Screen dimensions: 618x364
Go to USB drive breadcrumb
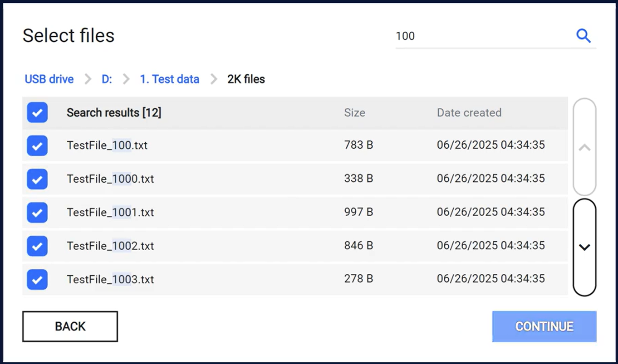[x=49, y=79]
